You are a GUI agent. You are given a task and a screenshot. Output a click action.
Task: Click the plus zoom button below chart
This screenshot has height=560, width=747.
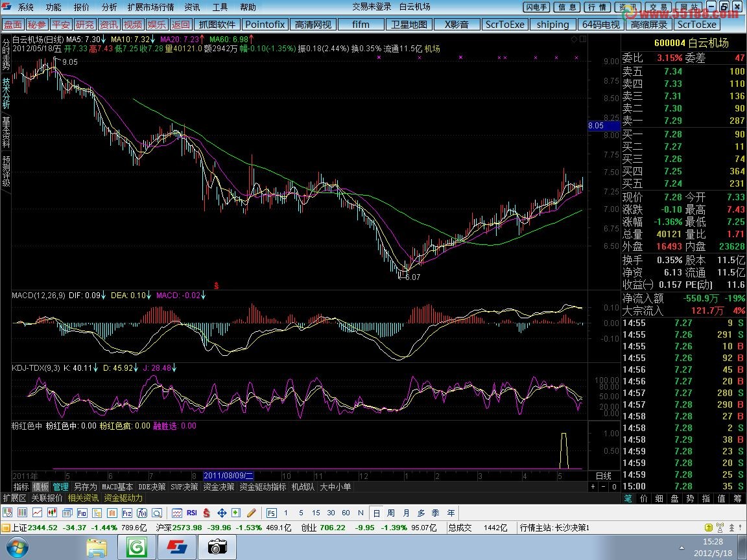pyautogui.click(x=593, y=486)
